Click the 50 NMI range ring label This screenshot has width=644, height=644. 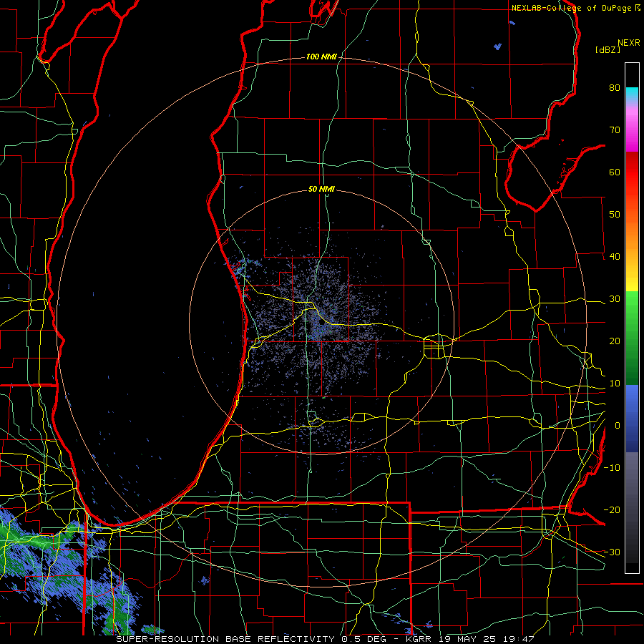[x=321, y=189]
